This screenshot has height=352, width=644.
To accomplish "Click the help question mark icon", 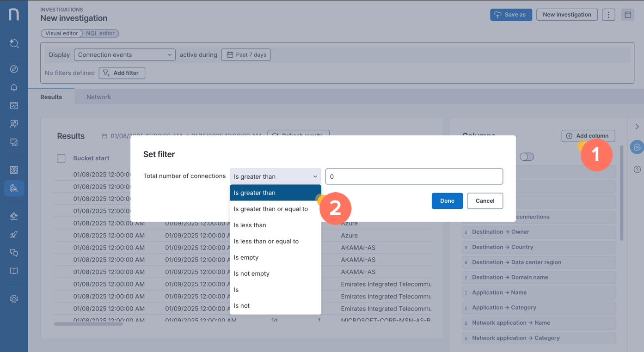I will [x=637, y=170].
